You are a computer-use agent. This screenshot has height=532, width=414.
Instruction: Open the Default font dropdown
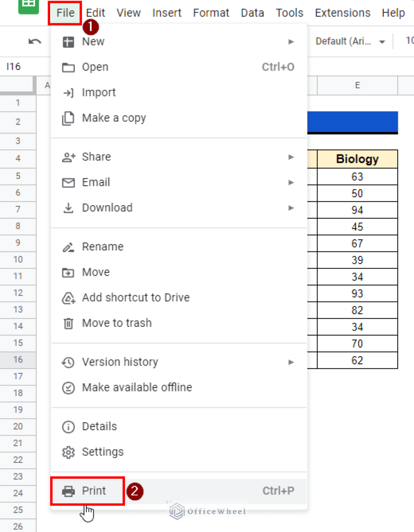(351, 41)
